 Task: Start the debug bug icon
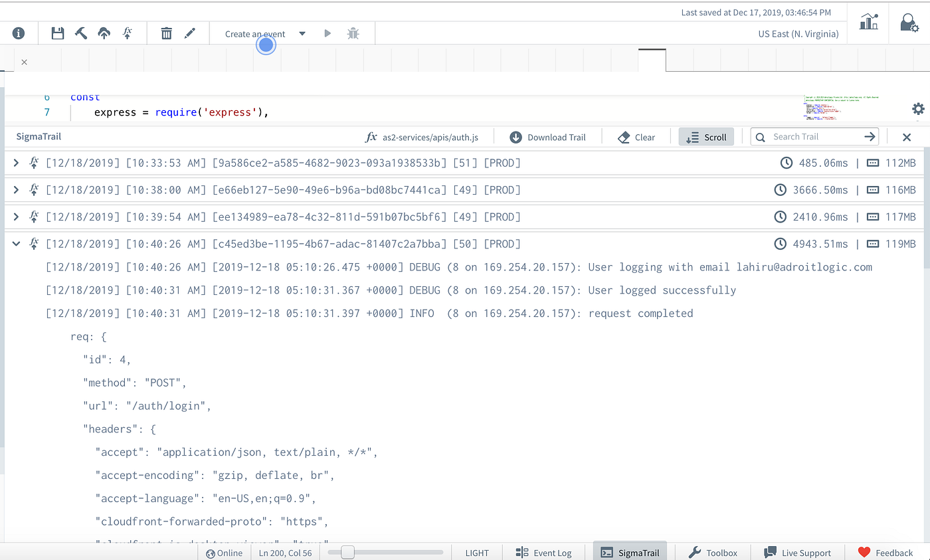[353, 33]
